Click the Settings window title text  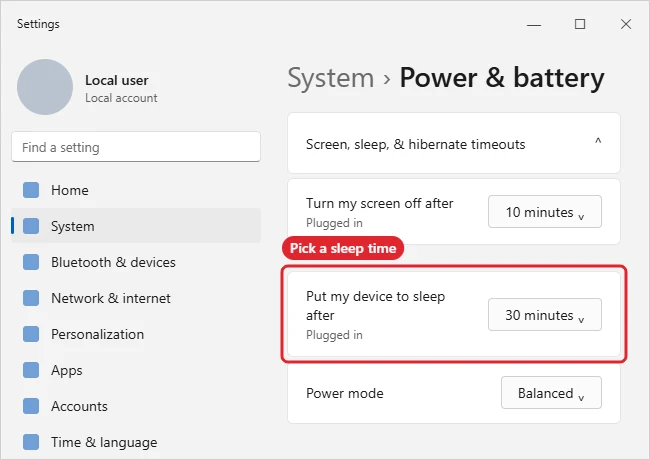click(x=38, y=24)
